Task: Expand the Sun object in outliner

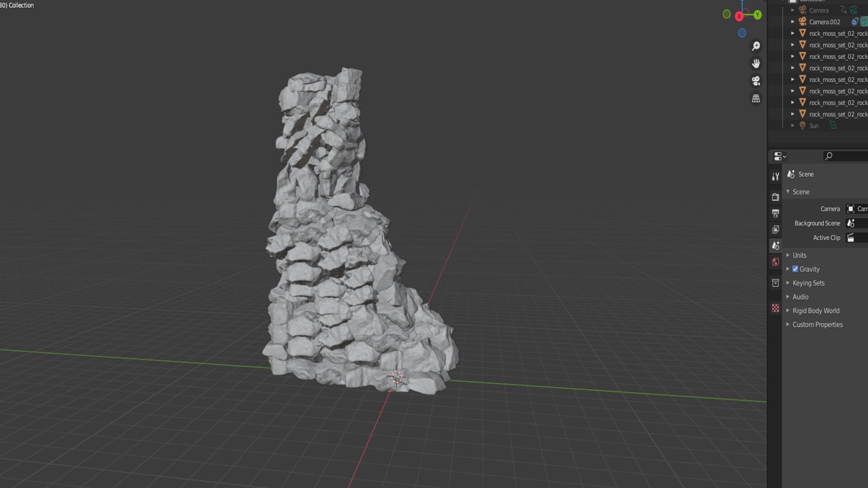Action: pyautogui.click(x=793, y=126)
